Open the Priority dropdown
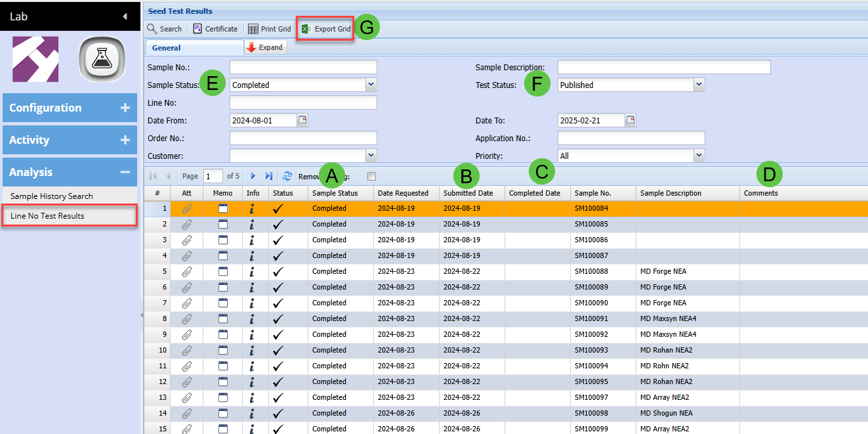The width and height of the screenshot is (868, 434). (x=699, y=156)
